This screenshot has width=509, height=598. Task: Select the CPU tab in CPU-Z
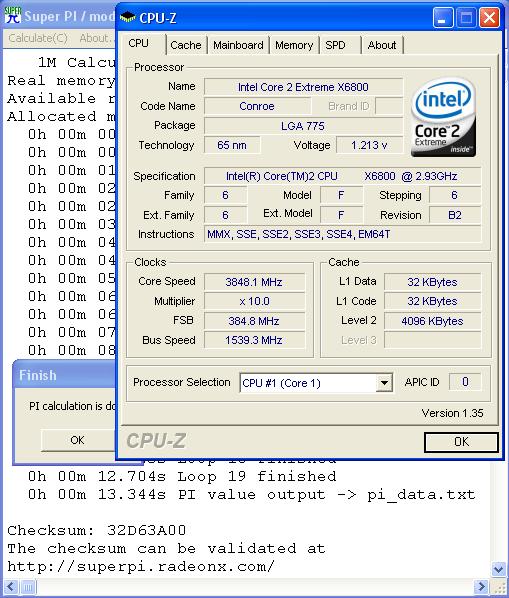pyautogui.click(x=138, y=43)
